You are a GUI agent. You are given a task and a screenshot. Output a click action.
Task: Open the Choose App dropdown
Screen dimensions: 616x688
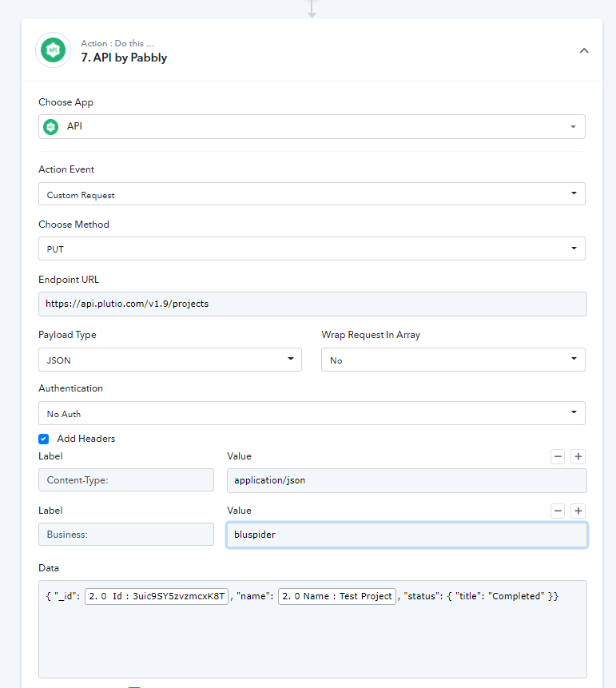(312, 127)
